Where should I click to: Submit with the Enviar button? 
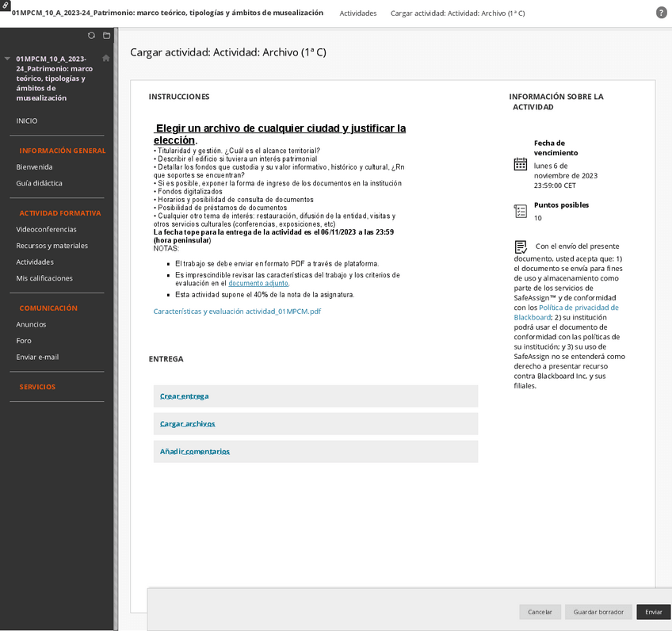point(654,612)
